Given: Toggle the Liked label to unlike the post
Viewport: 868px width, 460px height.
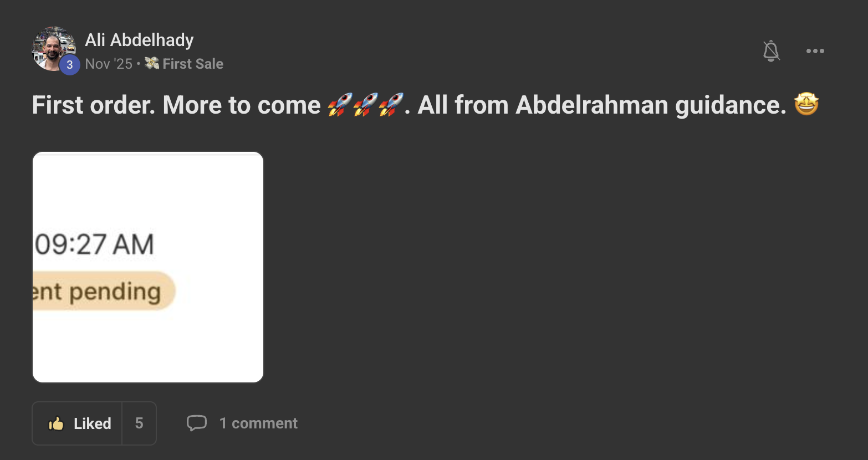Looking at the screenshot, I should (92, 424).
